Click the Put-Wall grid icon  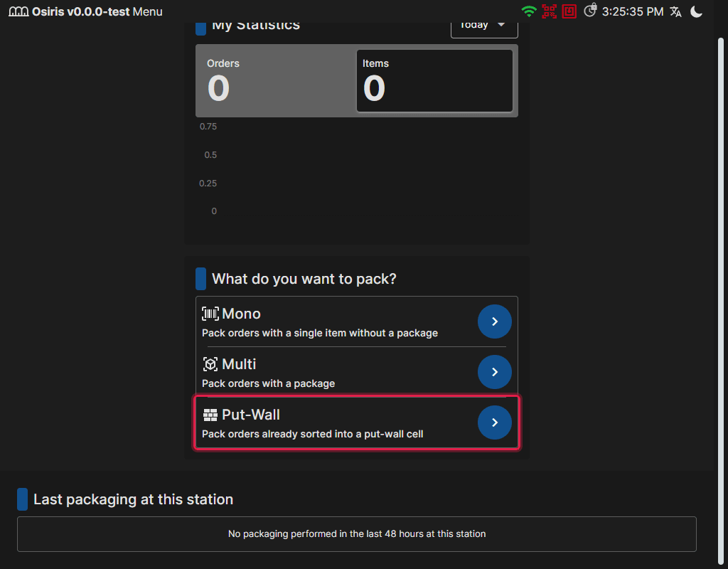(210, 415)
